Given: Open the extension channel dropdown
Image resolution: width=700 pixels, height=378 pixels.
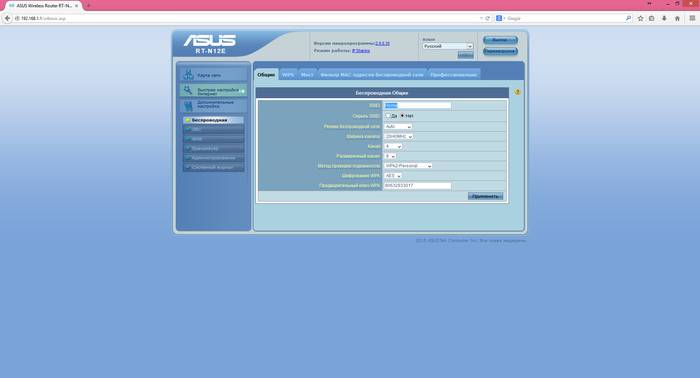Looking at the screenshot, I should (x=390, y=156).
